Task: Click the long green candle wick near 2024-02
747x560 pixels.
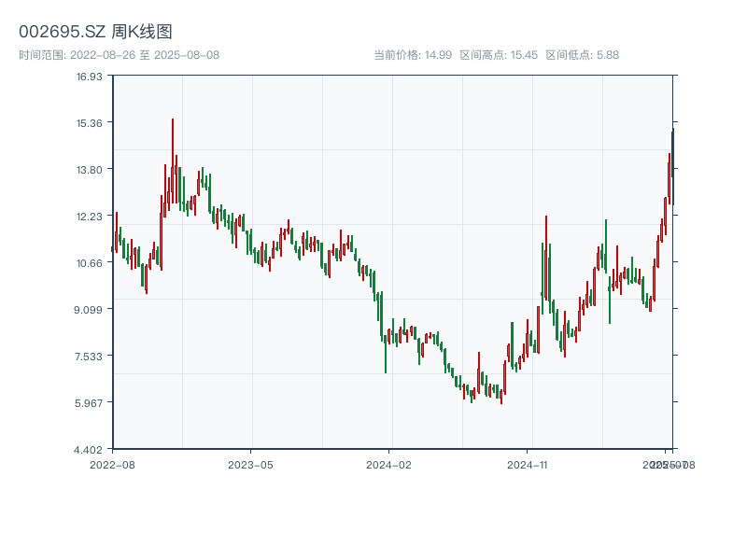Action: 386,354
